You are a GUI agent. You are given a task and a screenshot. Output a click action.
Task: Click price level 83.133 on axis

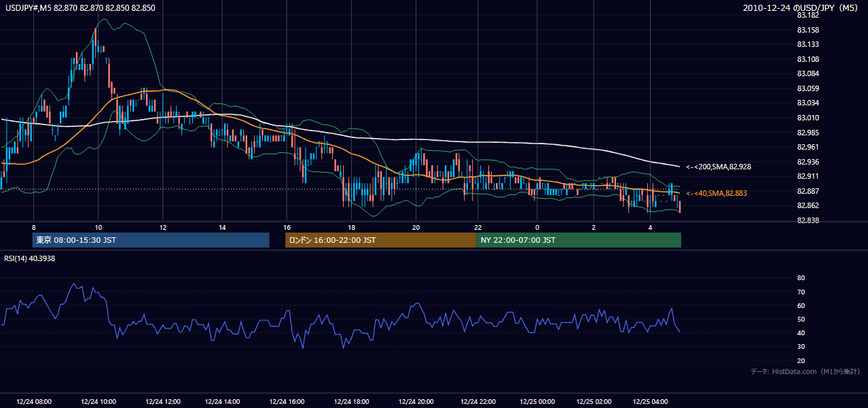[808, 44]
